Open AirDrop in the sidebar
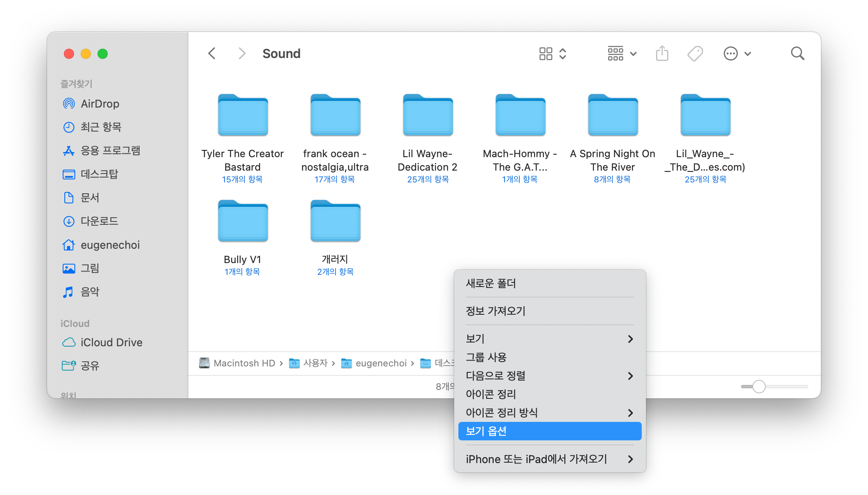868x495 pixels. 100,104
